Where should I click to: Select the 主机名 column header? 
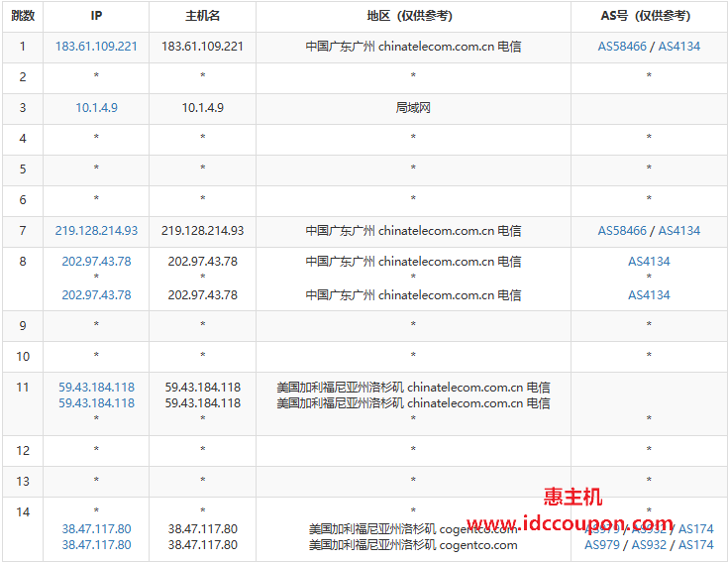coord(202,16)
